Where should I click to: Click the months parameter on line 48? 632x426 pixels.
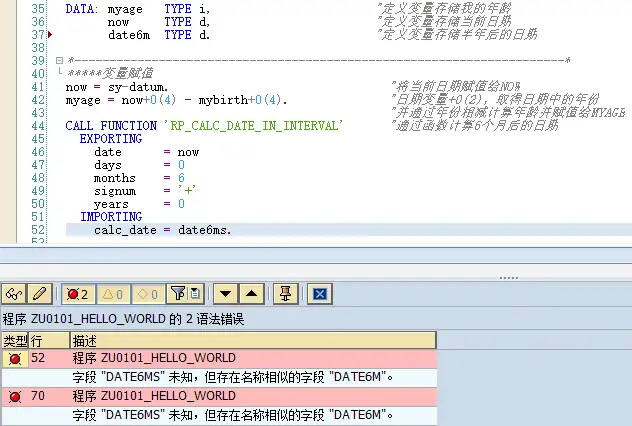point(114,178)
